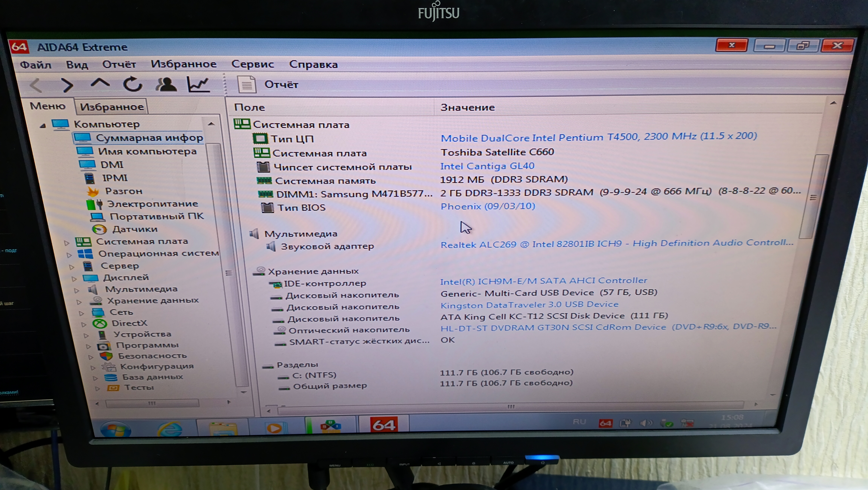This screenshot has width=868, height=490.
Task: Switch to the Избранное tab in sidebar
Action: [112, 107]
